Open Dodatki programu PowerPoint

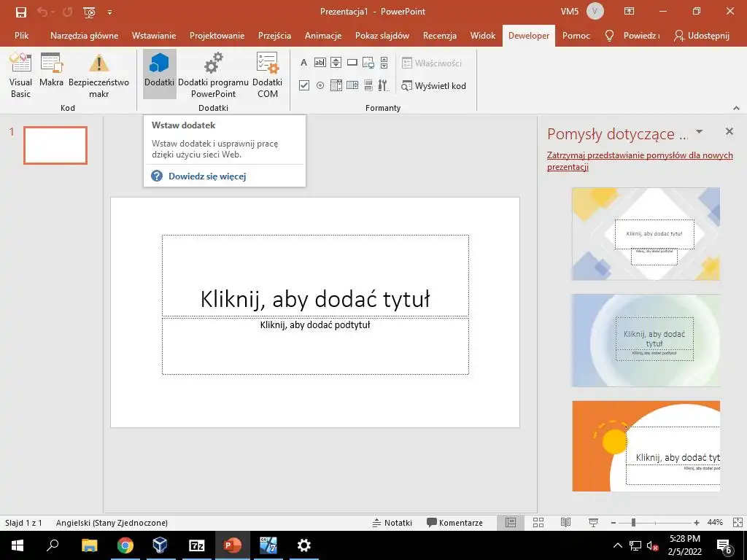[214, 74]
